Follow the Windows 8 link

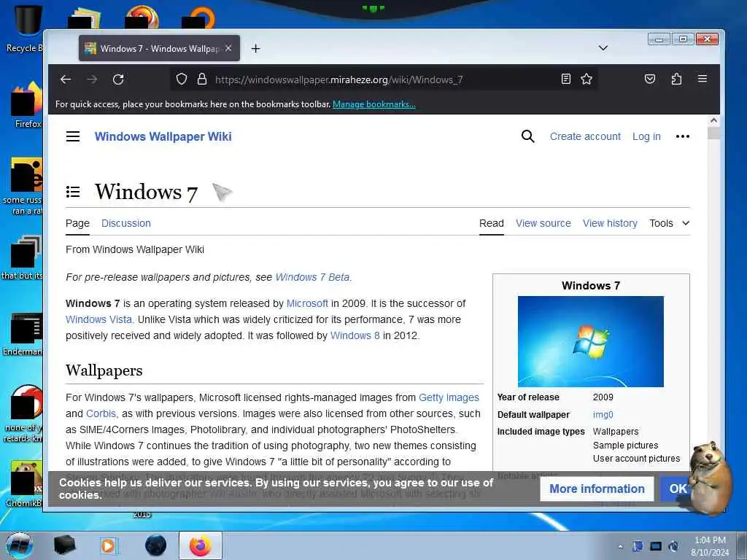click(x=355, y=335)
